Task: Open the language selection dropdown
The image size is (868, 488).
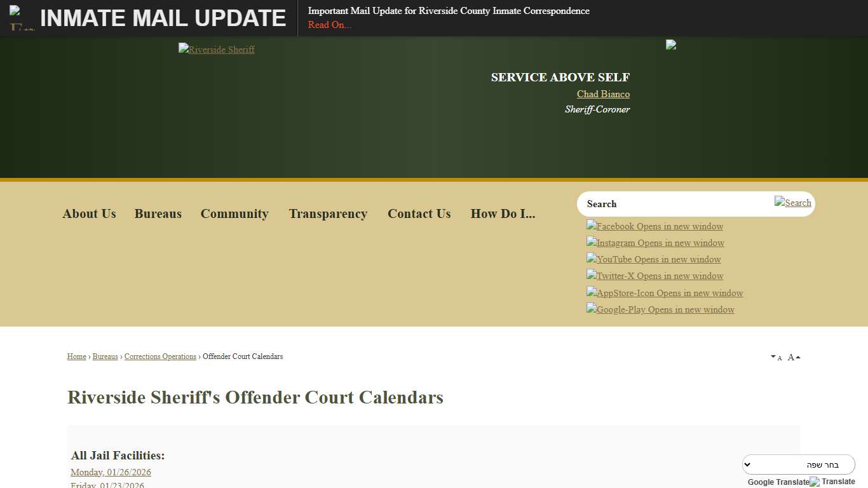Action: pos(799,464)
